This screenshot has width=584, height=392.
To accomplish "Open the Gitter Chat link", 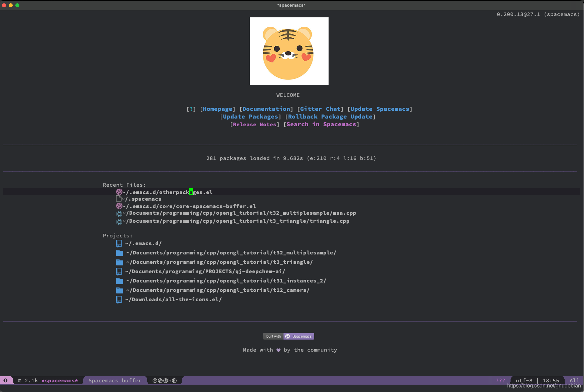I will [320, 109].
